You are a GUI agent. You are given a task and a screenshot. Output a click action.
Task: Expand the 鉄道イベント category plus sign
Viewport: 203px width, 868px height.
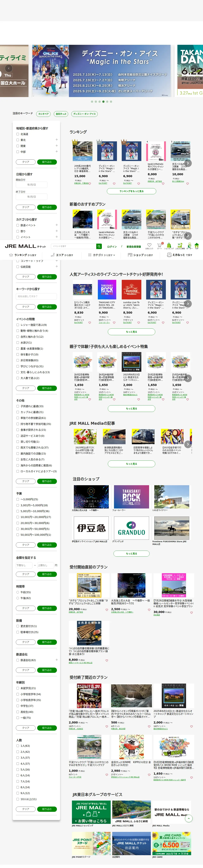coord(57,225)
